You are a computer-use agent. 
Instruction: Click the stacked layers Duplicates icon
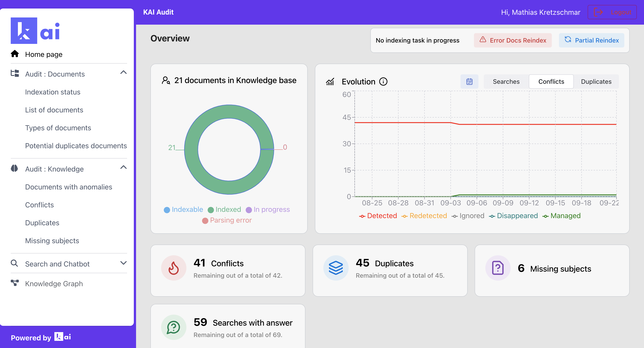pyautogui.click(x=336, y=268)
